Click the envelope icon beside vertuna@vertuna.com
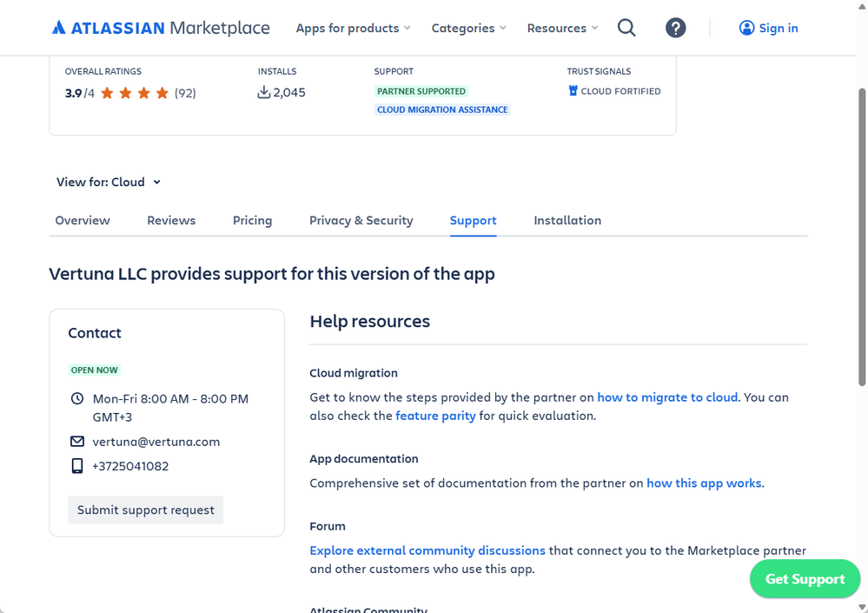The width and height of the screenshot is (868, 613). (x=77, y=442)
